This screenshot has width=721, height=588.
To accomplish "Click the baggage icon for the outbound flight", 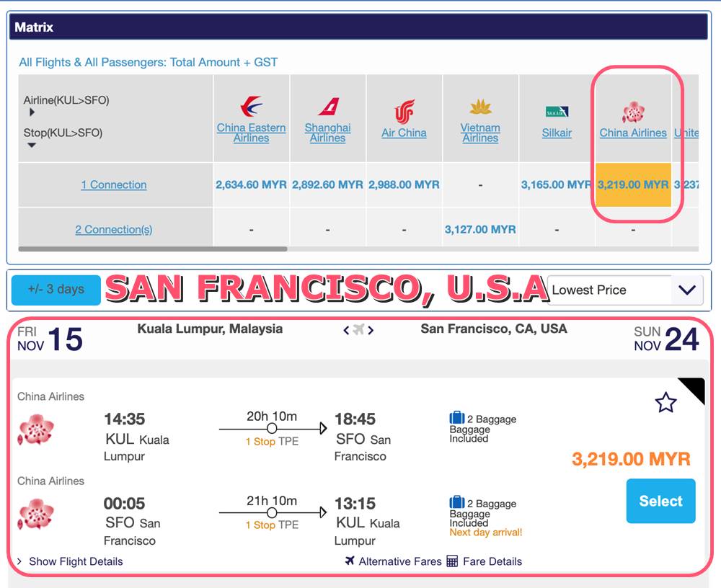I will 457,417.
